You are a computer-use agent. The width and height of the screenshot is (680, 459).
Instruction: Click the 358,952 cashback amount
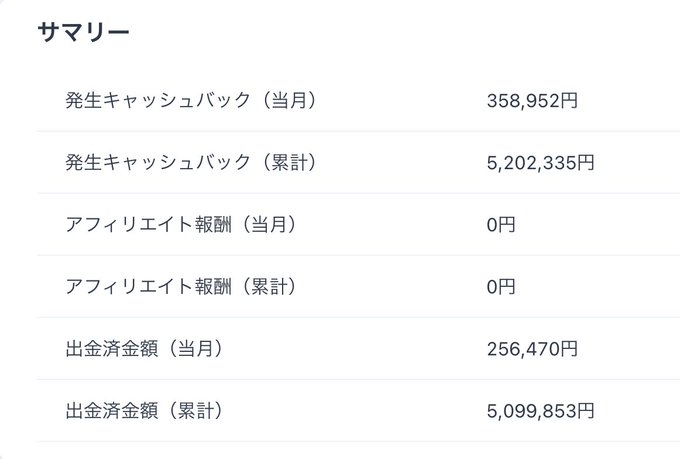click(523, 100)
